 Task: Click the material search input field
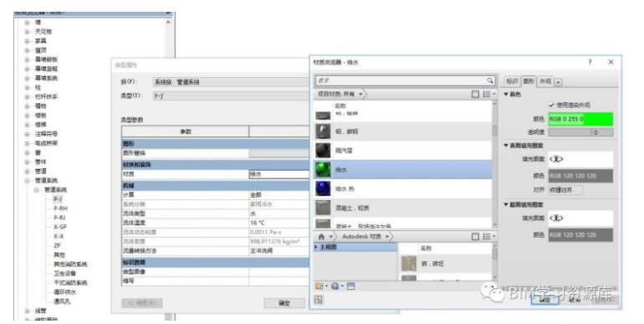pos(401,80)
